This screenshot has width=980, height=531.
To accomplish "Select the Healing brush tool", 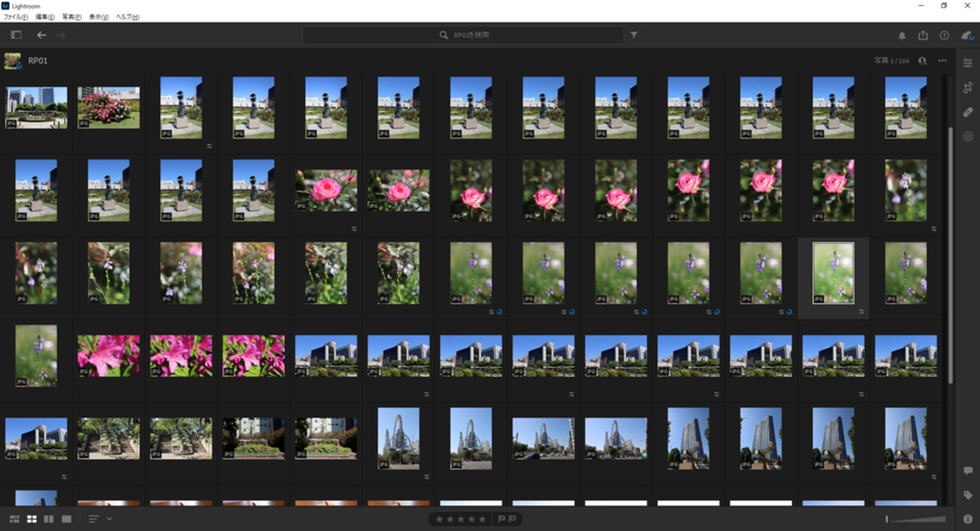I will pyautogui.click(x=968, y=112).
